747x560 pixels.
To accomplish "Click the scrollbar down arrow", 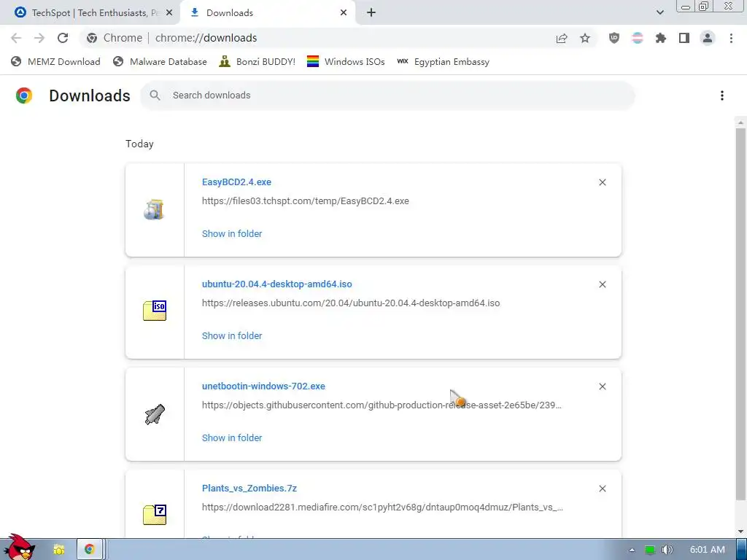I will (x=740, y=532).
